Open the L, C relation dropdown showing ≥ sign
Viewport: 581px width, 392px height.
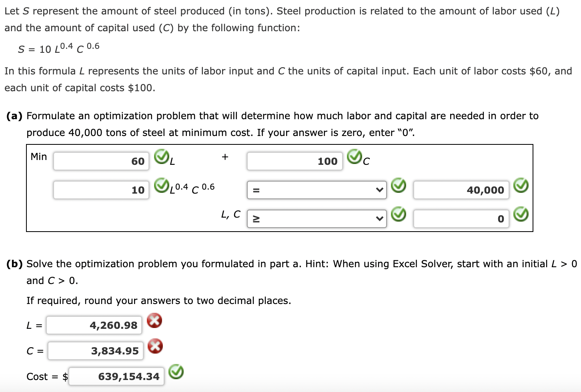[316, 218]
